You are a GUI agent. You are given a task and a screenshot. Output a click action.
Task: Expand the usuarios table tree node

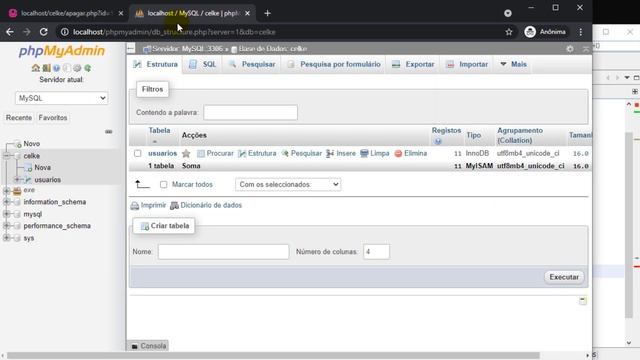17,180
